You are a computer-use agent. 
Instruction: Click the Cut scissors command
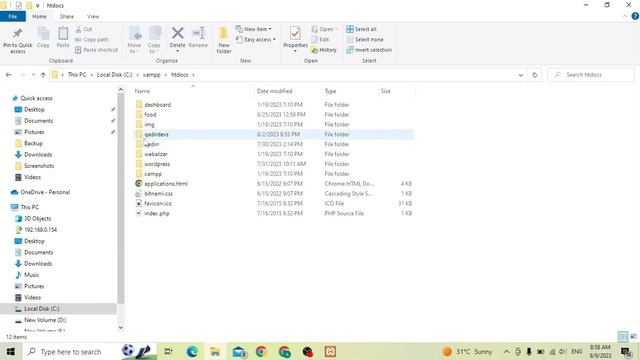84,29
